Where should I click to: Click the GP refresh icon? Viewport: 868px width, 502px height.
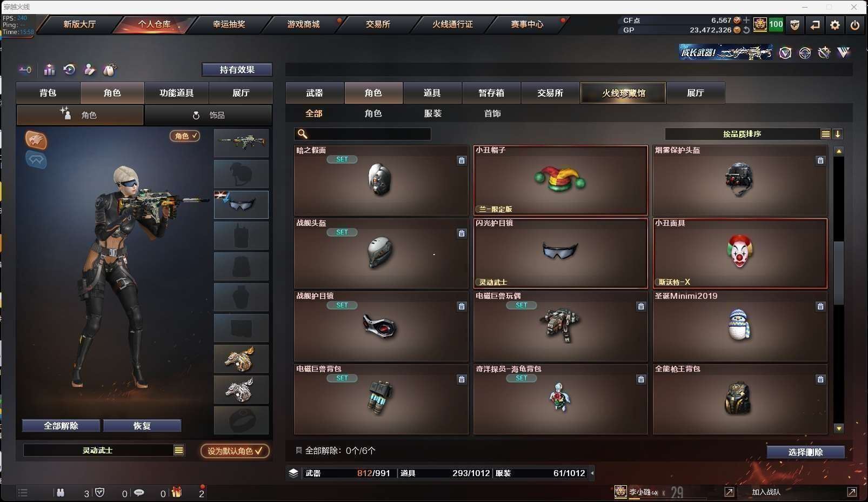pyautogui.click(x=746, y=30)
